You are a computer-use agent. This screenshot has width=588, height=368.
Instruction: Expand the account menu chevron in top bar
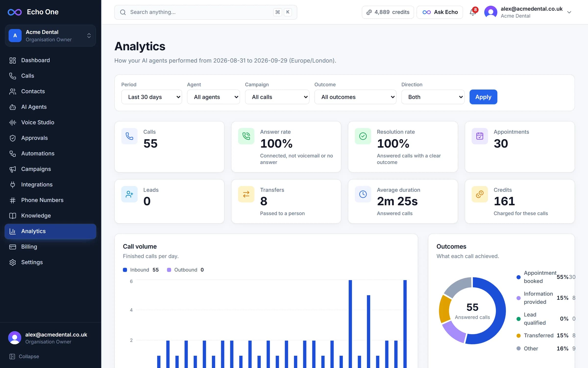[569, 12]
